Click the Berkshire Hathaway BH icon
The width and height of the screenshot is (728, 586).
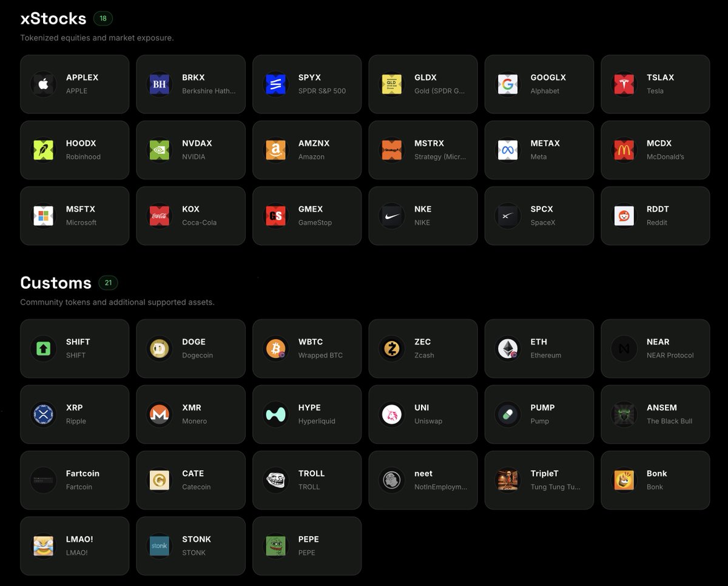point(159,84)
